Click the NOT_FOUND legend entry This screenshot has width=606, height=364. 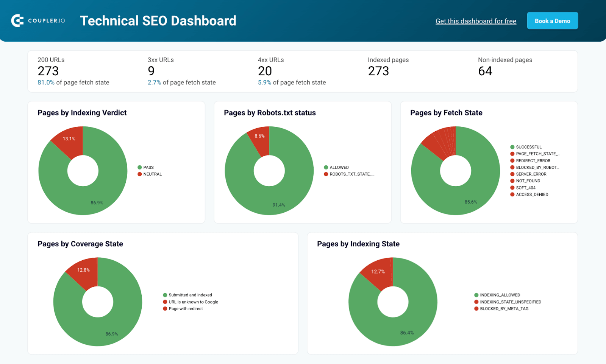pyautogui.click(x=525, y=181)
